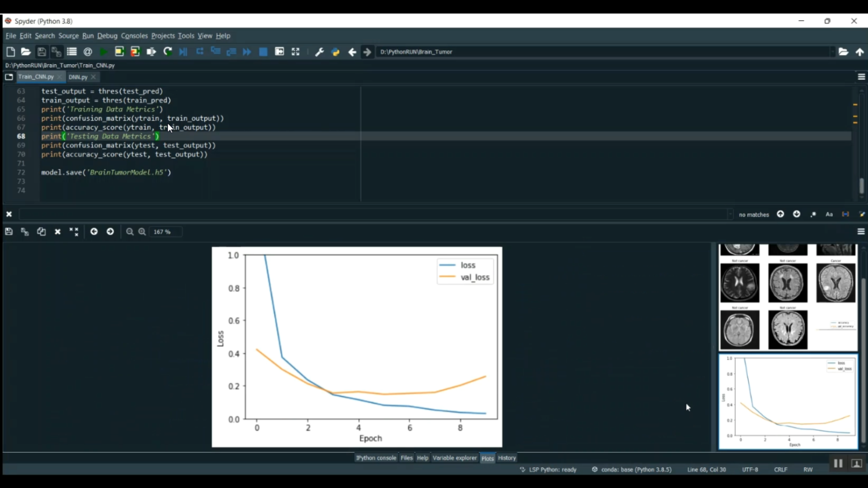The width and height of the screenshot is (868, 488).
Task: Remove the current plot with the X icon
Action: click(57, 232)
